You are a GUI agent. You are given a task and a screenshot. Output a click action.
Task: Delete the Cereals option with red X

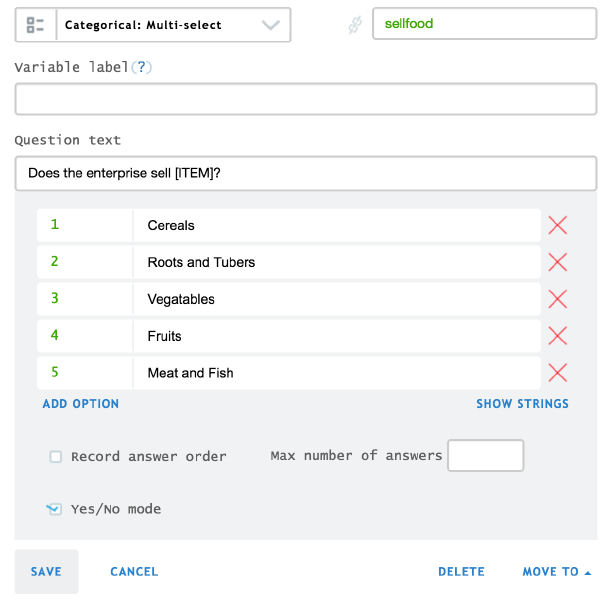[x=558, y=225]
